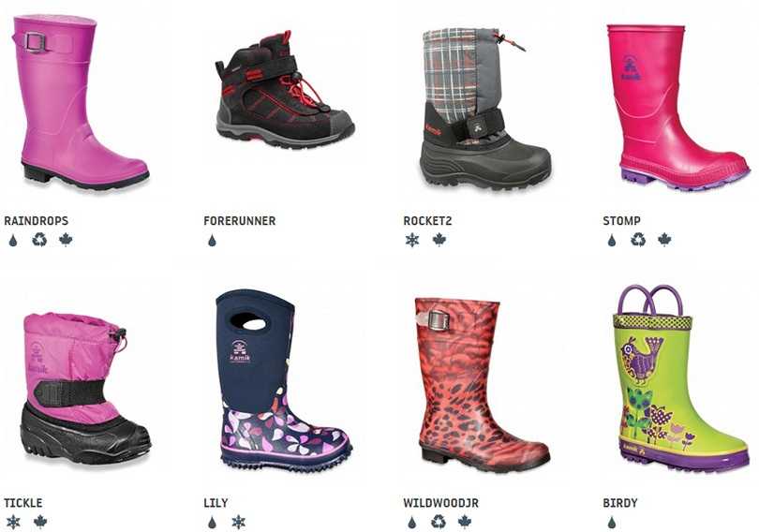The height and width of the screenshot is (532, 759).
Task: Click the snowflake icon under Rocket2
Action: [x=412, y=240]
